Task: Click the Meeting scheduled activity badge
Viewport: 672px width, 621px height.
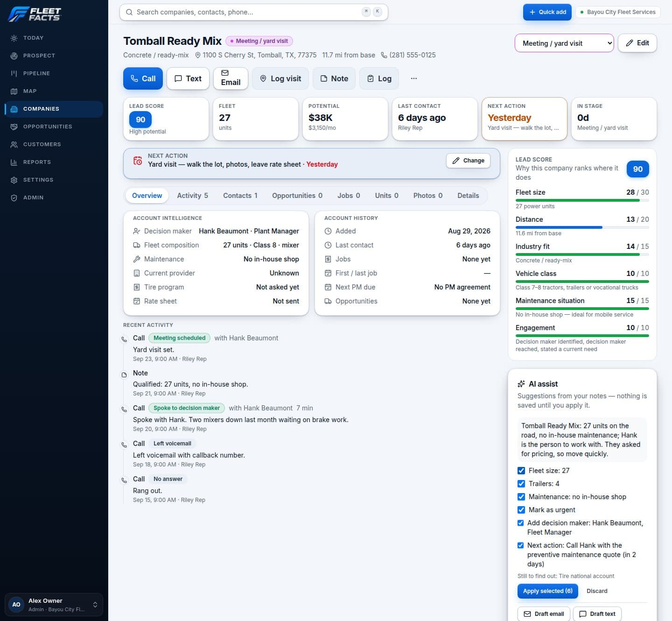Action: 179,338
